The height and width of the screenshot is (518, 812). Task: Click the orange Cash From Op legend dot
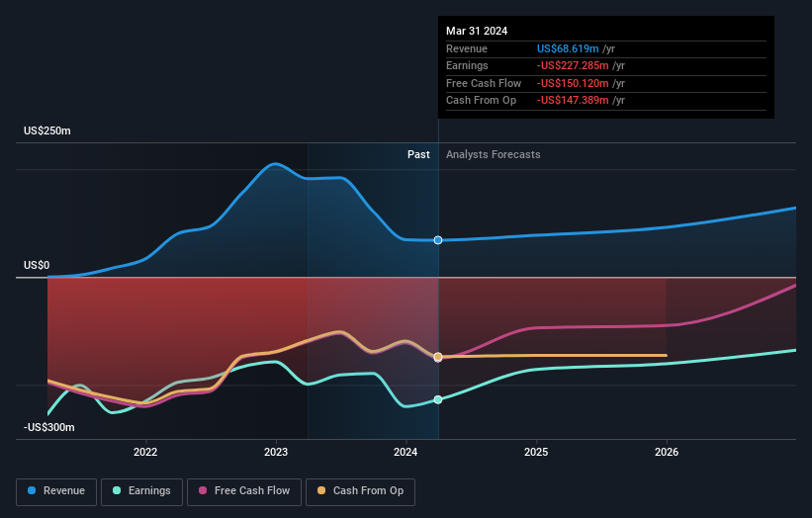click(x=321, y=490)
